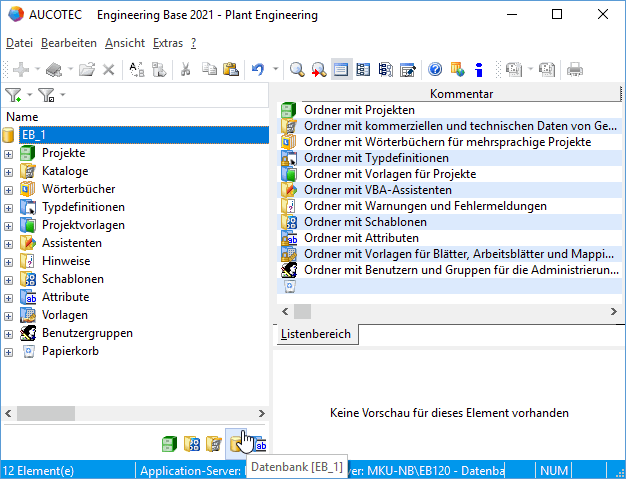The image size is (626, 479).
Task: Open the dropdown arrow next to undo
Action: pyautogui.click(x=275, y=70)
